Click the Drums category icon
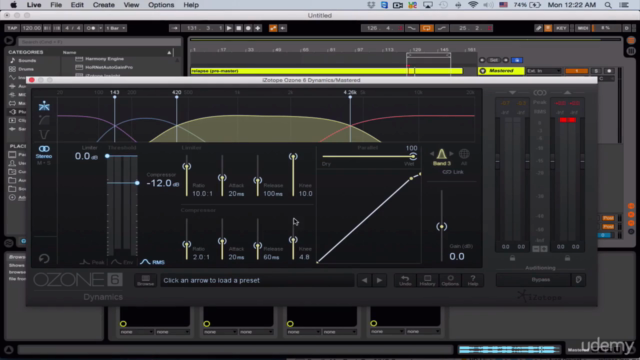 13,69
